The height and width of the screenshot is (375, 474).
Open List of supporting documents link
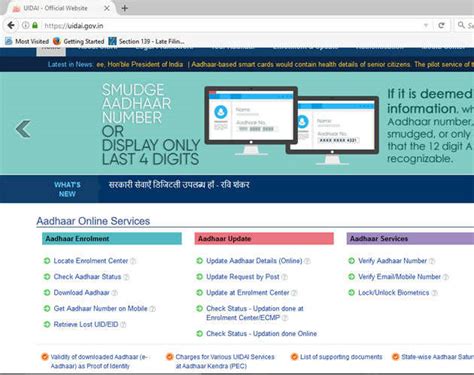[341, 357]
